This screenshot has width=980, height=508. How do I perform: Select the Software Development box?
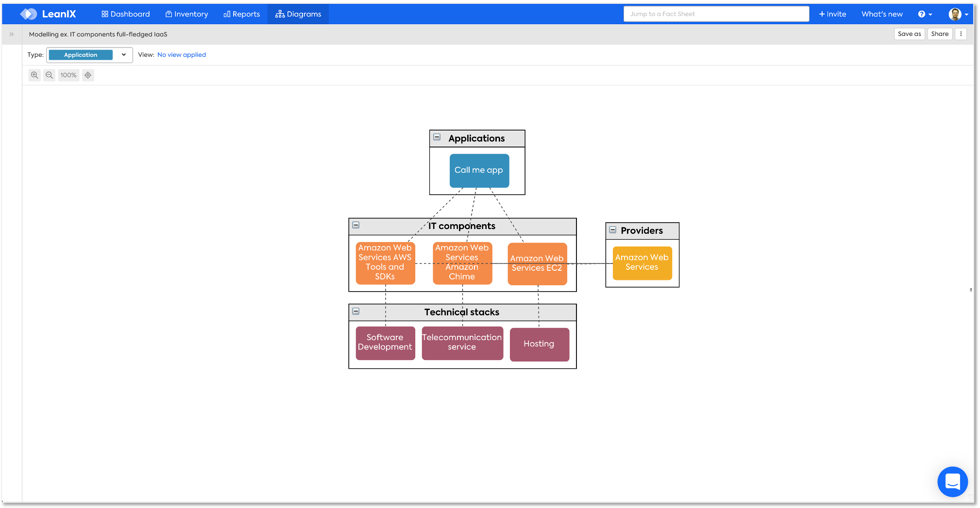pyautogui.click(x=385, y=343)
